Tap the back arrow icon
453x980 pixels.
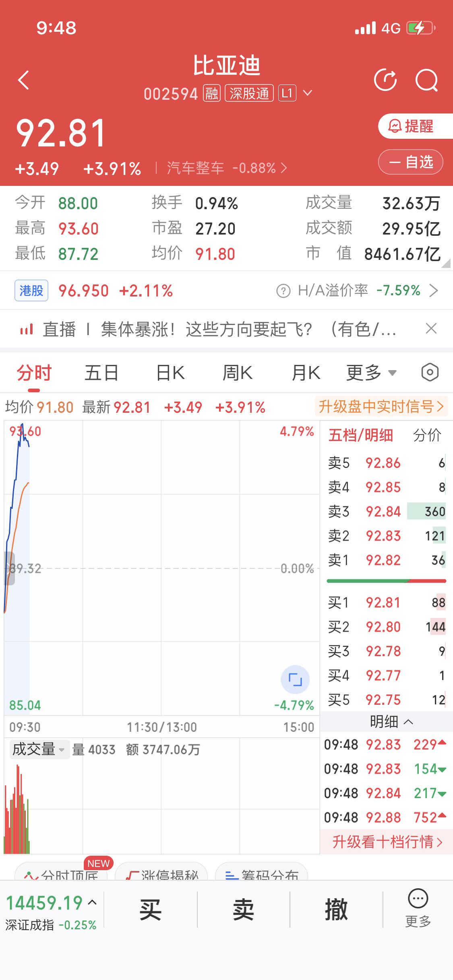click(24, 80)
